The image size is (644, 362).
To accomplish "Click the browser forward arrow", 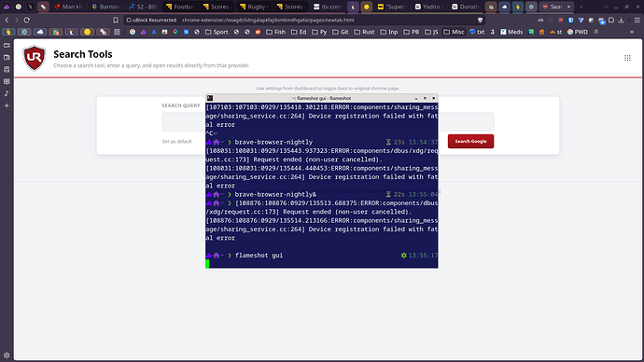I will coord(17,20).
